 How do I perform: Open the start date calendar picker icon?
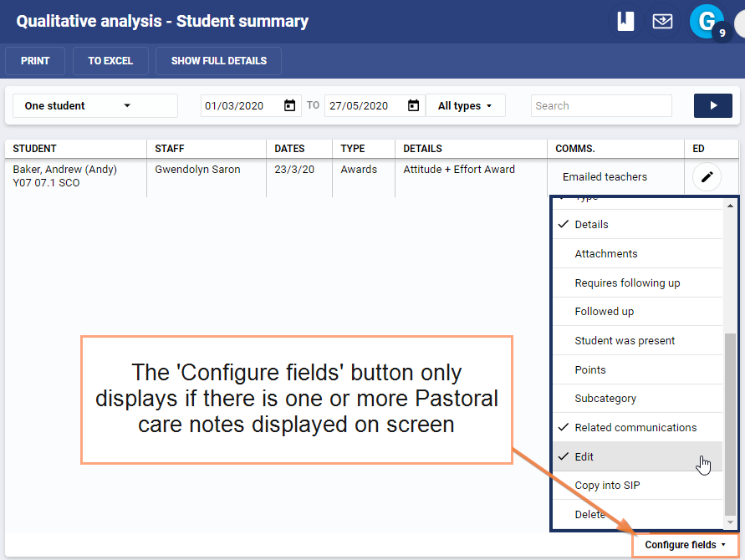click(290, 106)
